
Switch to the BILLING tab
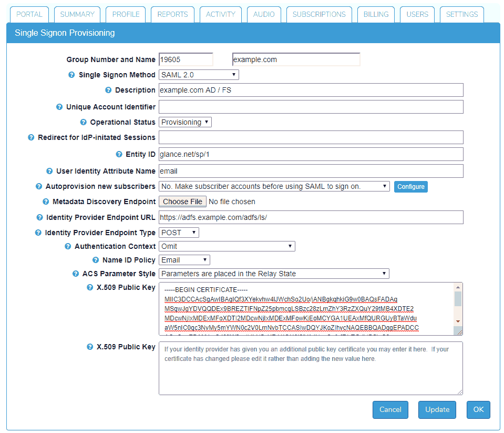tap(376, 14)
